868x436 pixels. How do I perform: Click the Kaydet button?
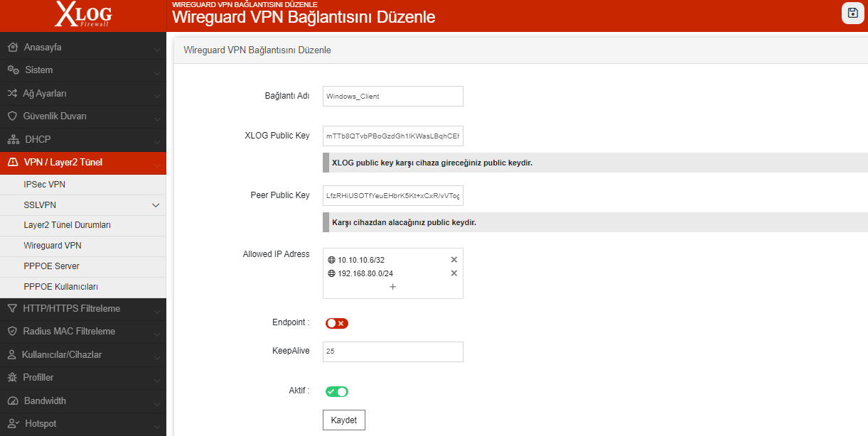[344, 420]
